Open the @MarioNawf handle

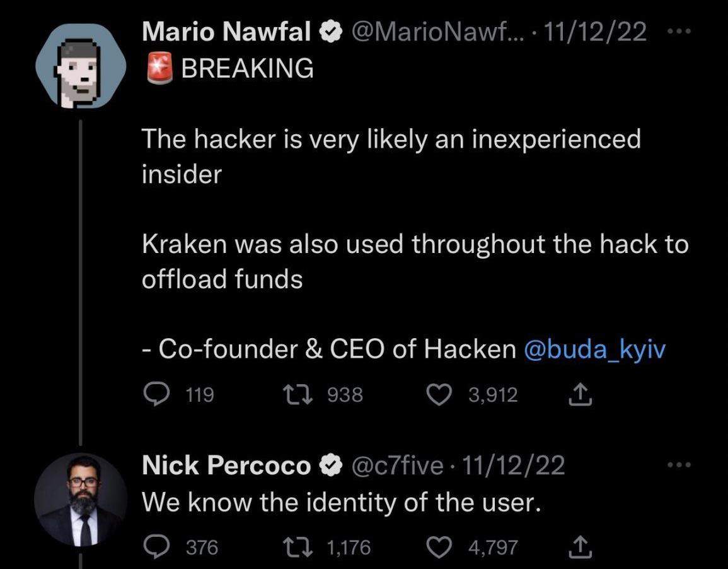pos(436,32)
